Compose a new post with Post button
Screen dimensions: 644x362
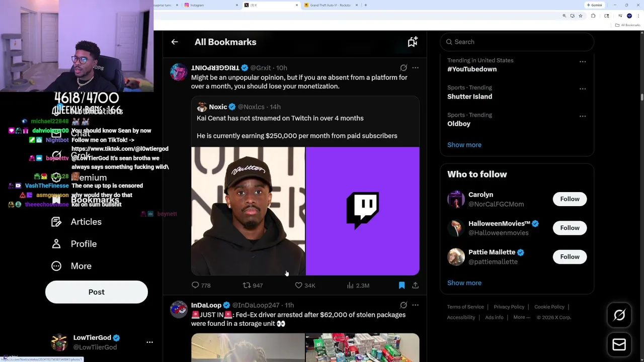click(97, 292)
